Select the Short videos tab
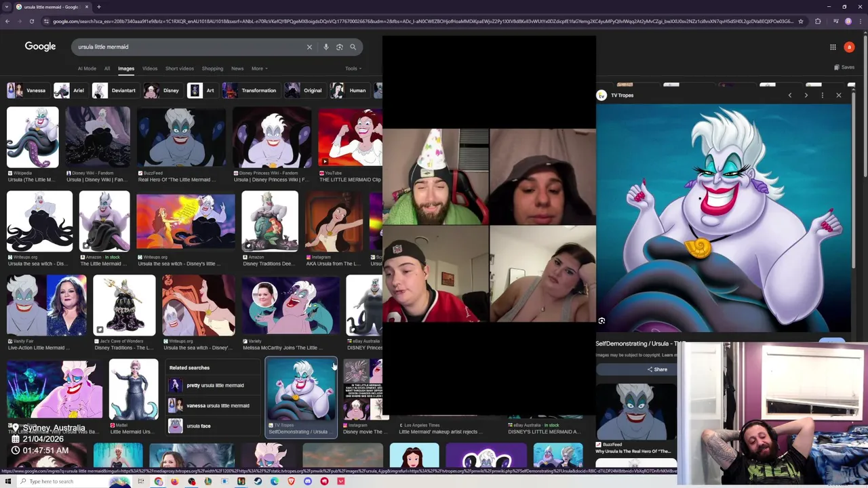The image size is (868, 488). pyautogui.click(x=180, y=68)
